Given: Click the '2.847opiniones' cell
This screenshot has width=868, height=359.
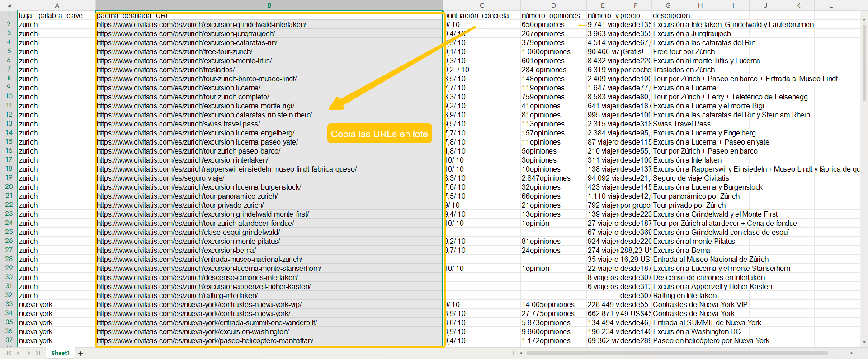Looking at the screenshot, I should pos(553,178).
